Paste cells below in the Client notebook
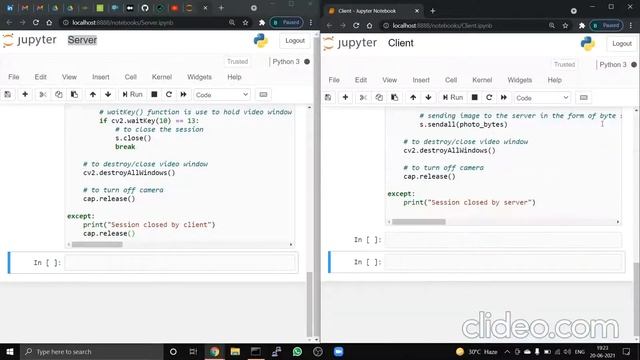 pyautogui.click(x=395, y=98)
